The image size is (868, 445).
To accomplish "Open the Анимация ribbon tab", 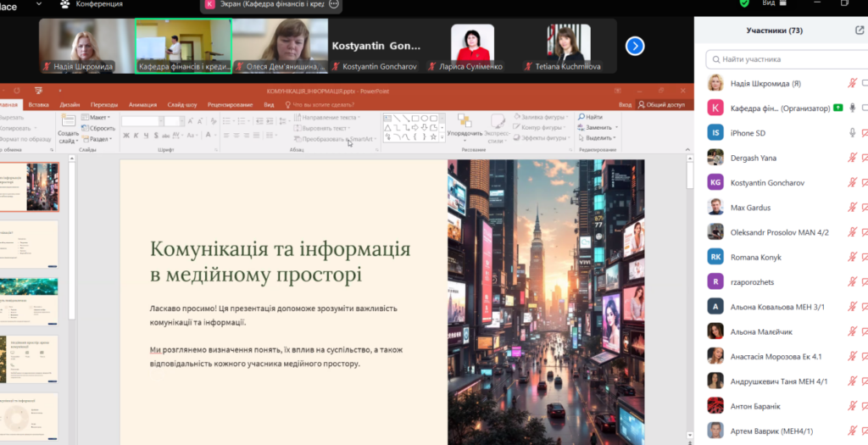I will point(144,104).
